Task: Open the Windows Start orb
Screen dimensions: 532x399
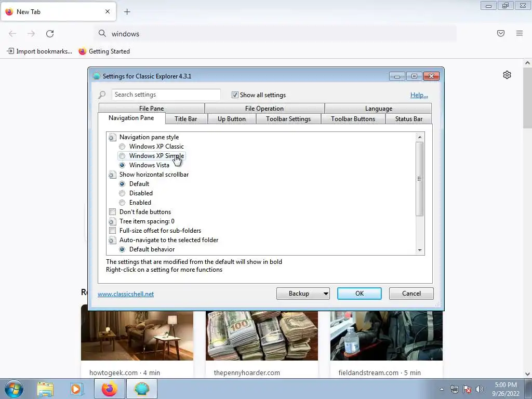Action: (x=14, y=389)
